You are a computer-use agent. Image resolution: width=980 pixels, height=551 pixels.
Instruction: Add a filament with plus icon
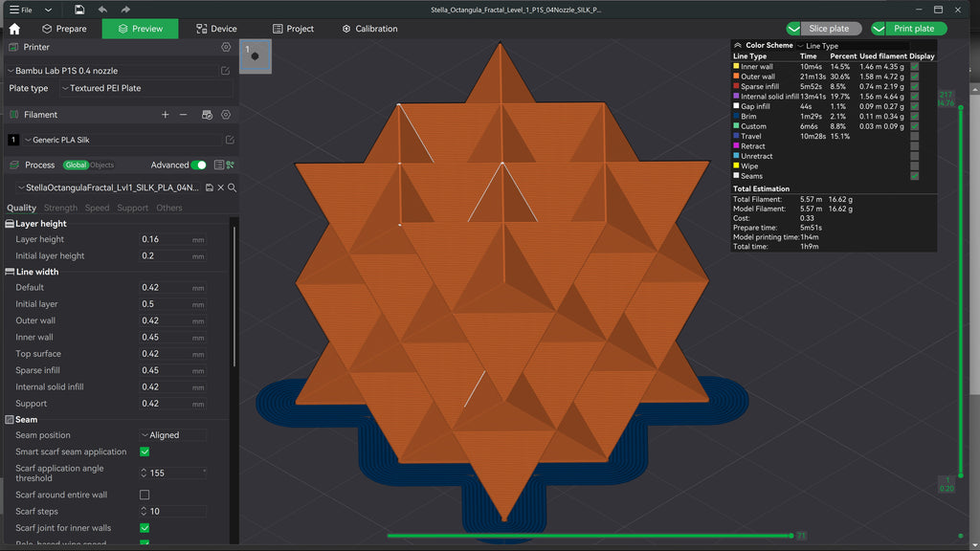tap(165, 115)
